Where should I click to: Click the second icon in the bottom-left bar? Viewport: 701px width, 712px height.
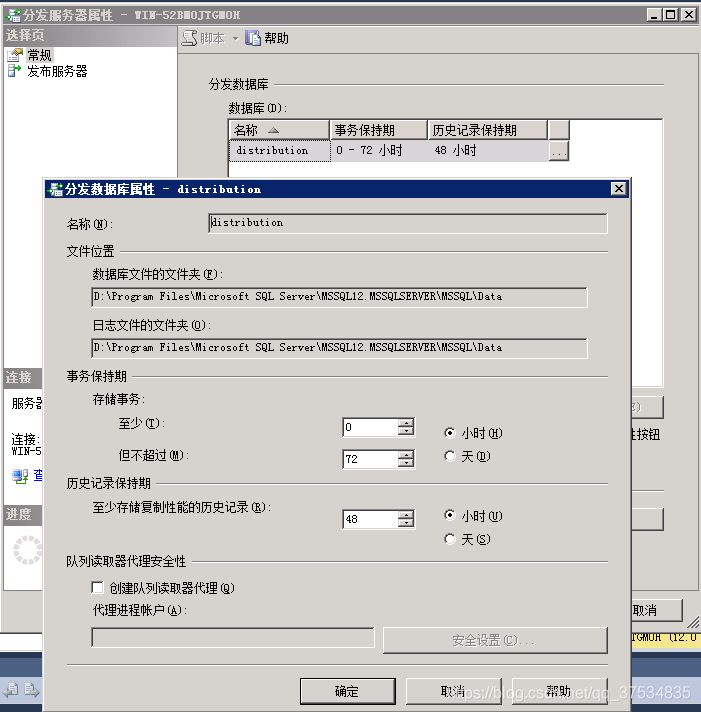click(31, 690)
